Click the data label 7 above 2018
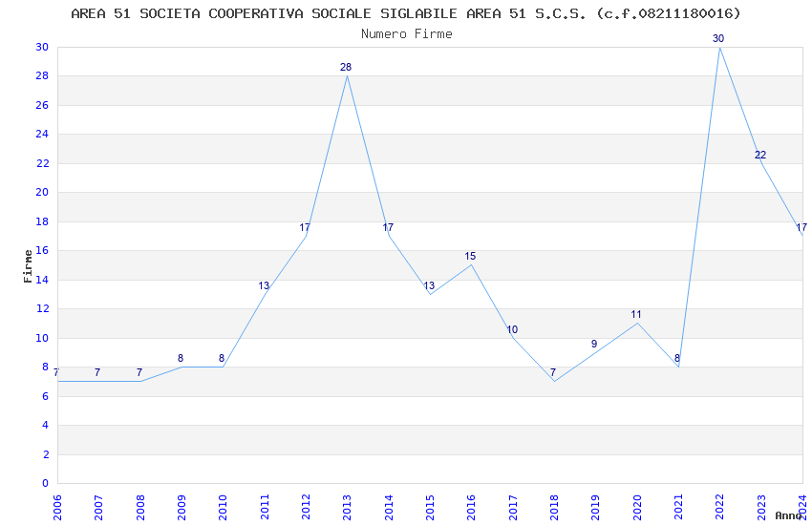 click(x=553, y=372)
